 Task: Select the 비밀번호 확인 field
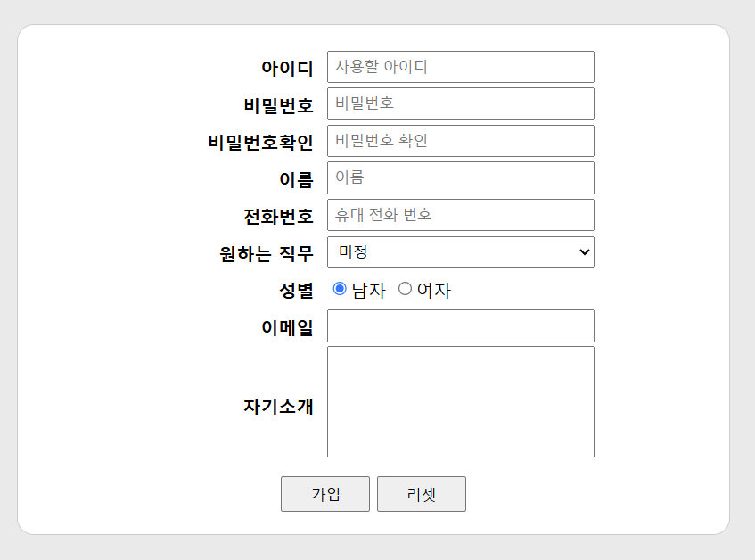[x=461, y=141]
